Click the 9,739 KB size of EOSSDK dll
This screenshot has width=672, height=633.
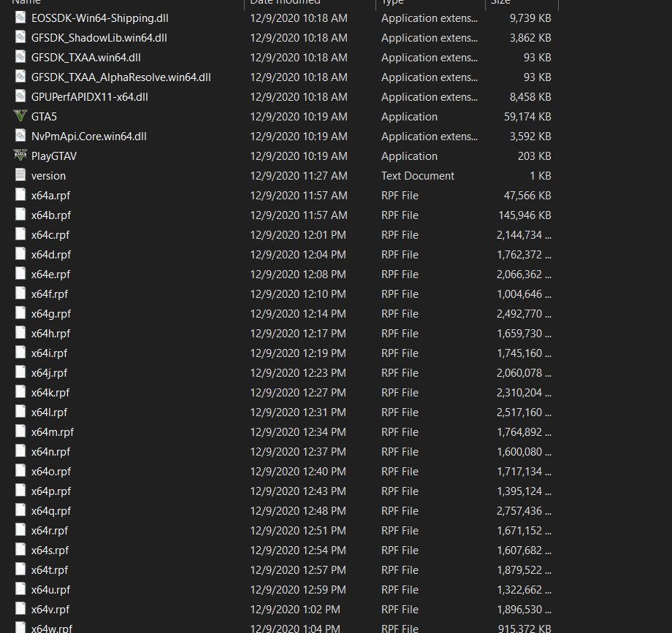point(530,18)
